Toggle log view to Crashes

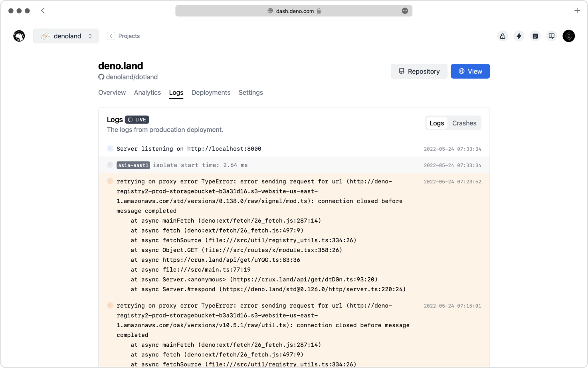click(x=464, y=123)
